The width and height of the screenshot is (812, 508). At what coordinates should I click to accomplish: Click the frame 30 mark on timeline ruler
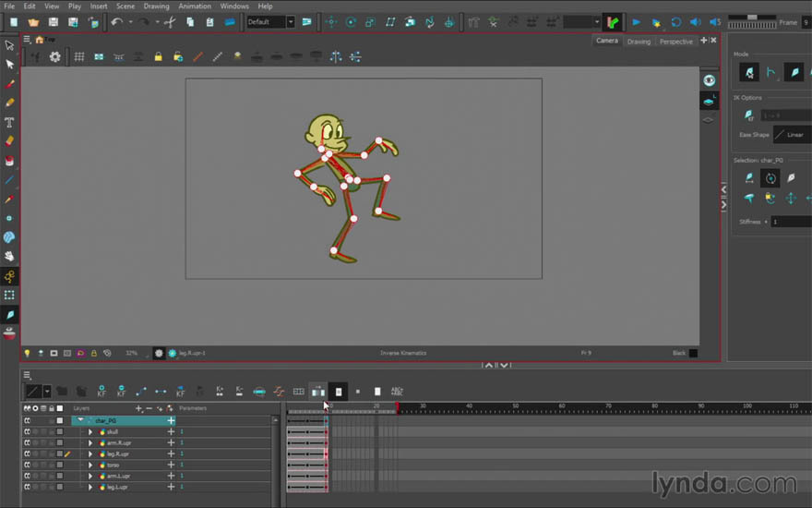[423, 406]
